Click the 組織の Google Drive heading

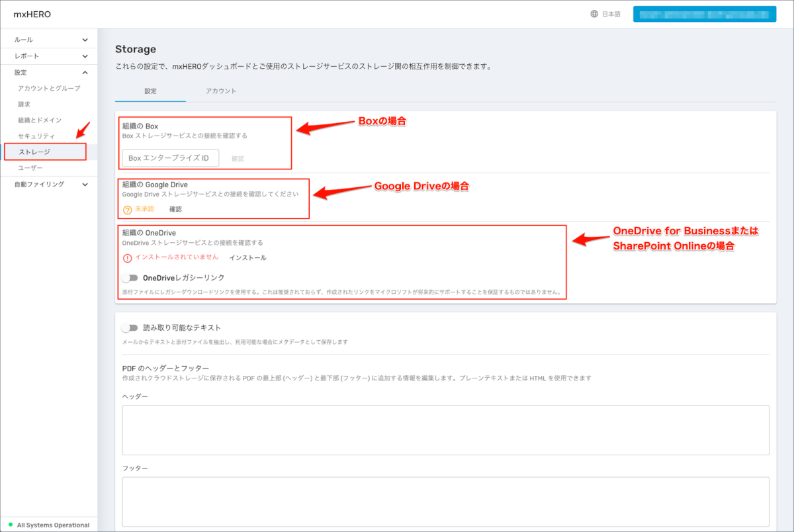click(x=155, y=185)
